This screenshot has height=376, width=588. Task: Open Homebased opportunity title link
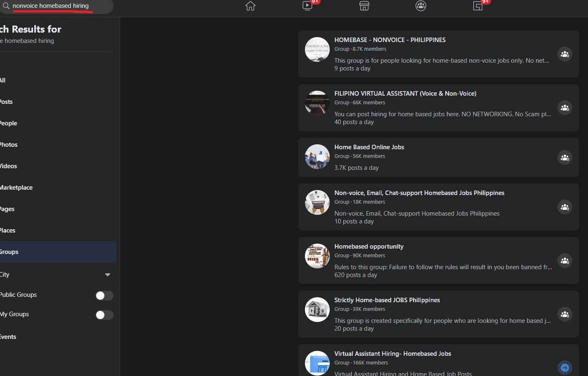click(x=369, y=247)
